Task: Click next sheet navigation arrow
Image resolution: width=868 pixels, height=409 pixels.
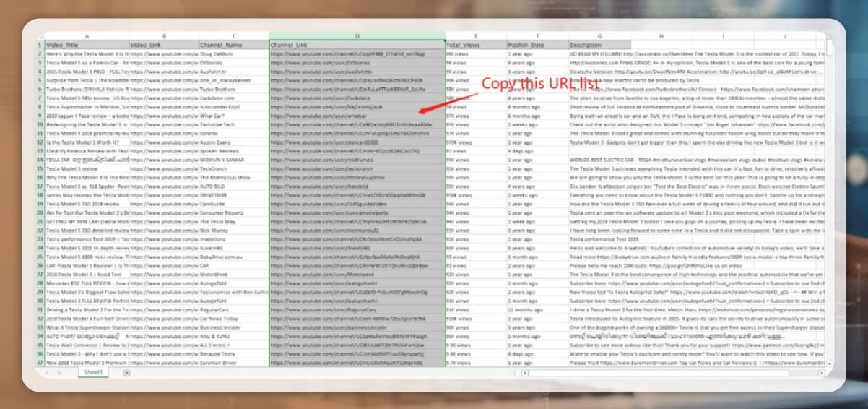Action: pyautogui.click(x=60, y=373)
